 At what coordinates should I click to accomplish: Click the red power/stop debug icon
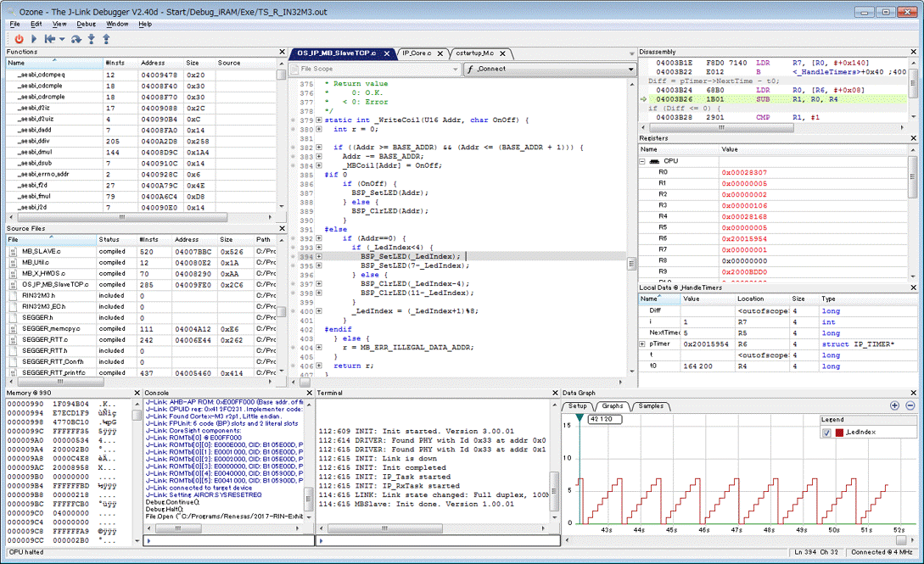pyautogui.click(x=19, y=38)
